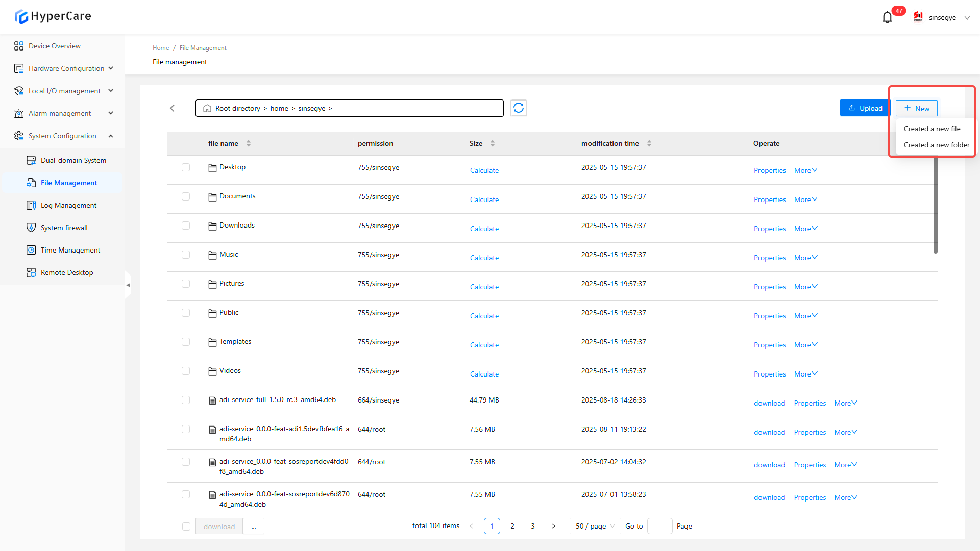This screenshot has width=980, height=551.
Task: Click the notification bell icon
Action: pyautogui.click(x=887, y=17)
